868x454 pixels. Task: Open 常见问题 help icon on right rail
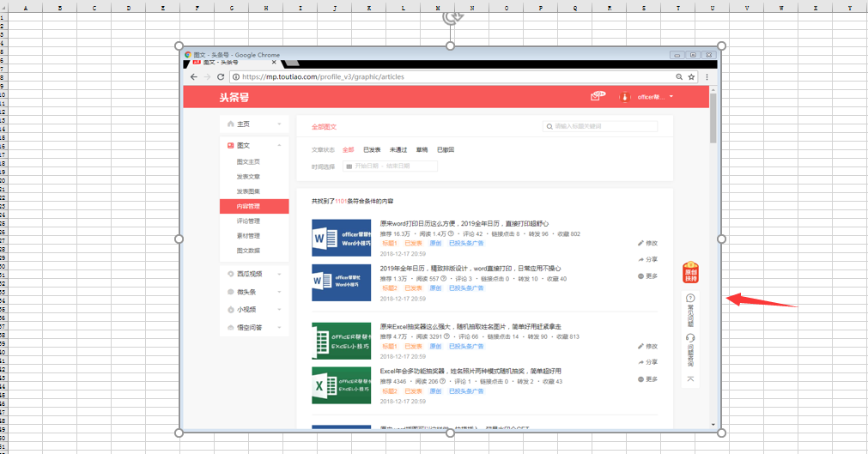[690, 298]
